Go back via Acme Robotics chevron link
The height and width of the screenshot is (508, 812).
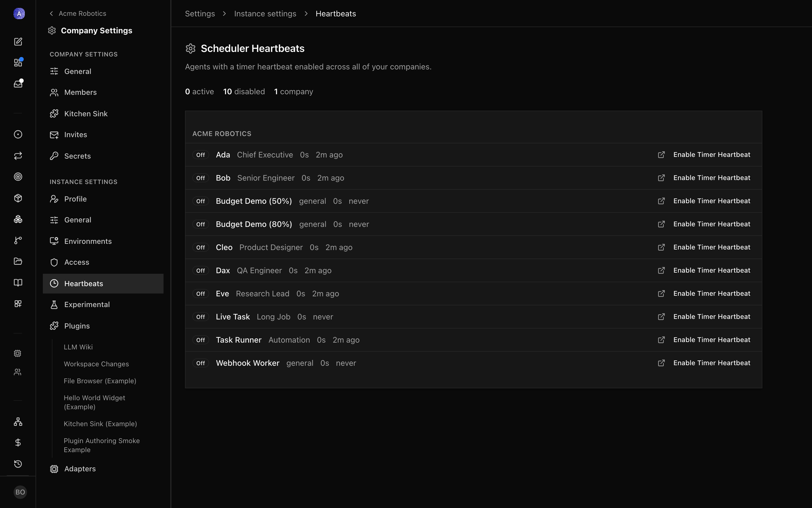[x=78, y=14]
